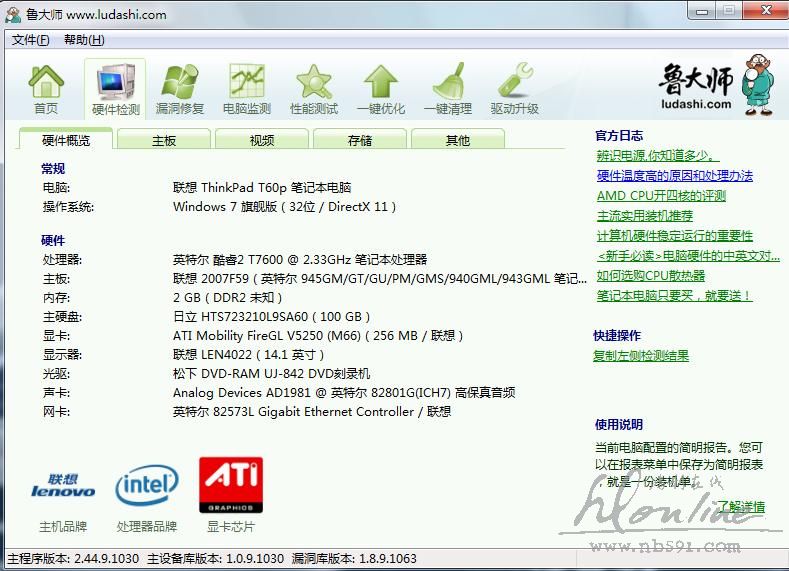
Task: Click the ATI graphics chip logo
Action: tap(231, 485)
